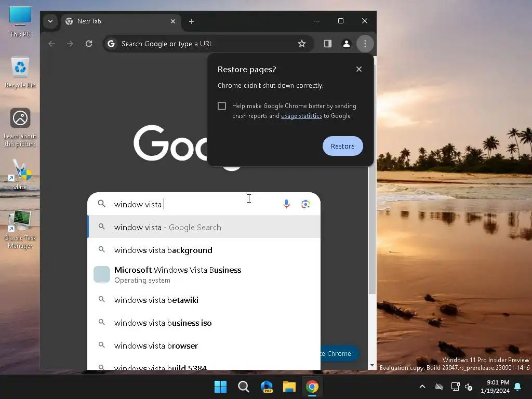Open File Explorer from the taskbar
The height and width of the screenshot is (399, 532).
289,387
